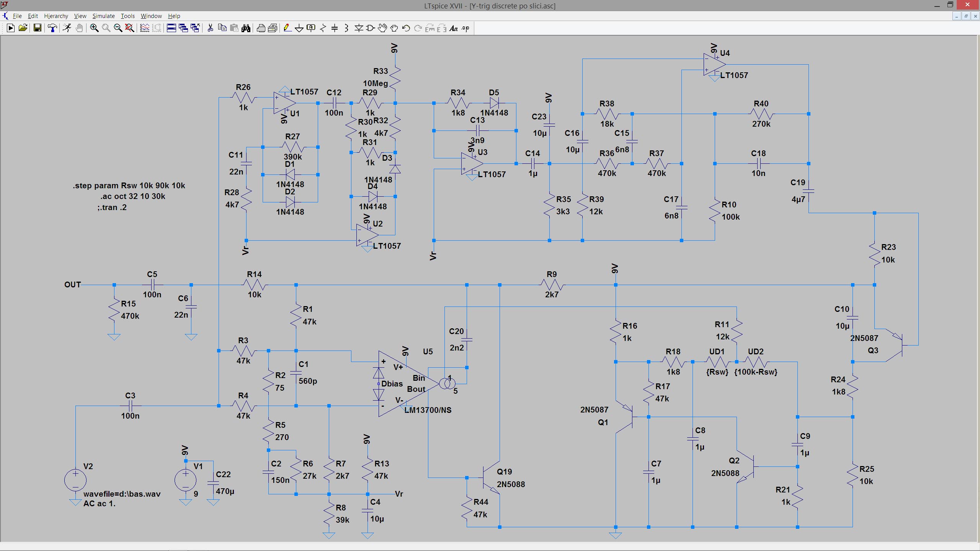The image size is (980, 551).
Task: Cascade windows with the toolbar icon
Action: coord(183,28)
